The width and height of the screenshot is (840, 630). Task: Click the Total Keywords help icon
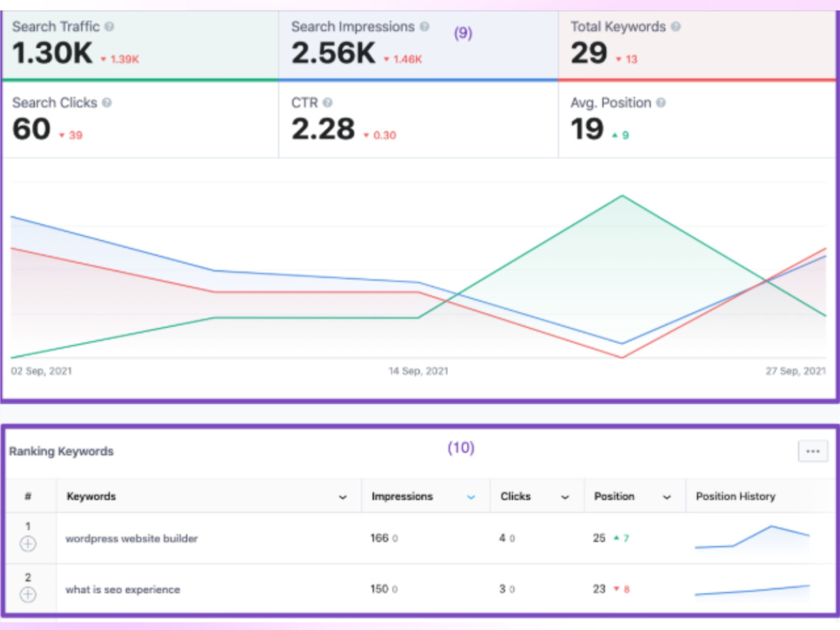coord(675,26)
